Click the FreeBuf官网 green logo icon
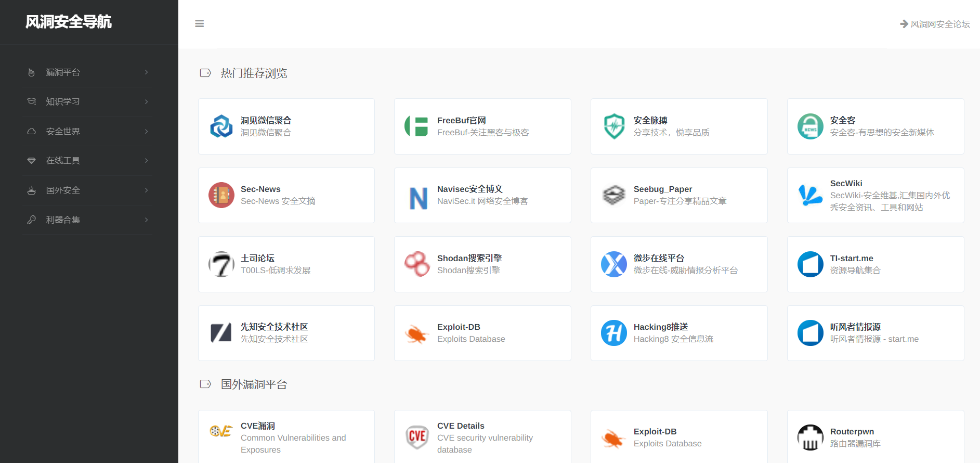 coord(417,126)
